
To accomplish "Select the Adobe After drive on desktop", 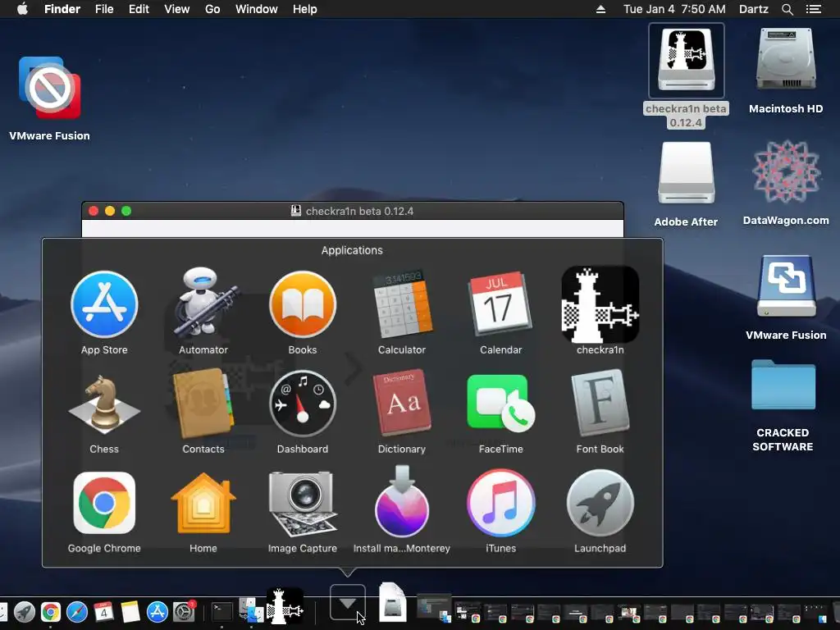I will pyautogui.click(x=687, y=174).
